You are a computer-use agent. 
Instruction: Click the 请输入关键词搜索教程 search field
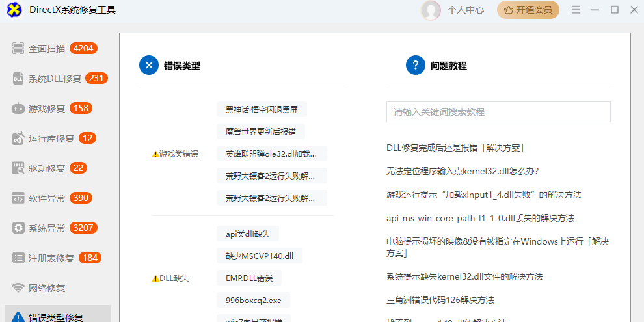[x=498, y=112]
